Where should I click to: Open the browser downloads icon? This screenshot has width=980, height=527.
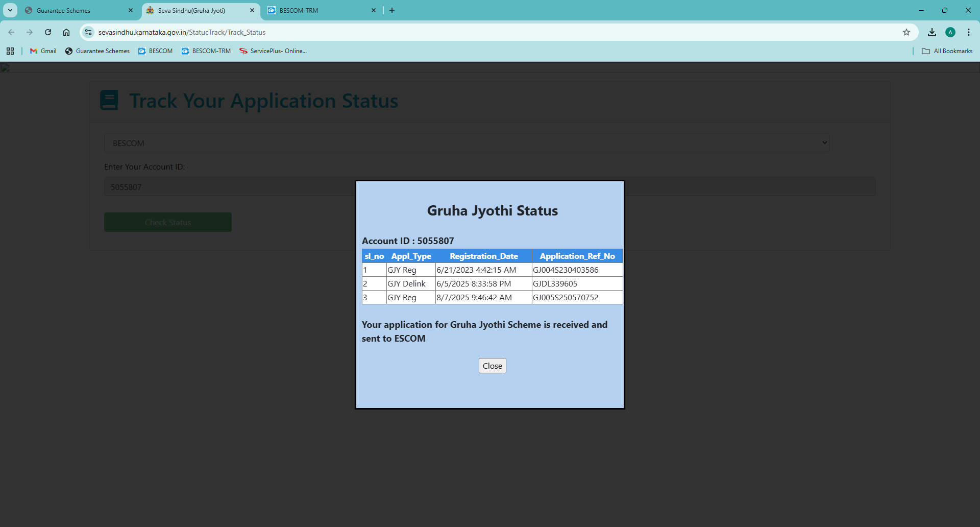pos(932,32)
